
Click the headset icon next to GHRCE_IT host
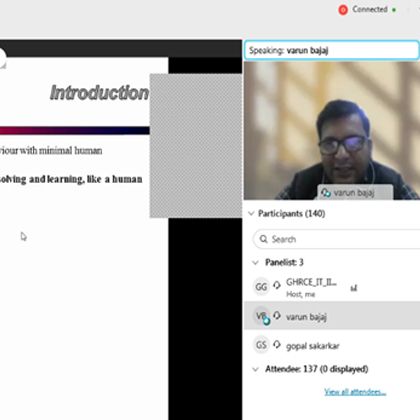(277, 285)
